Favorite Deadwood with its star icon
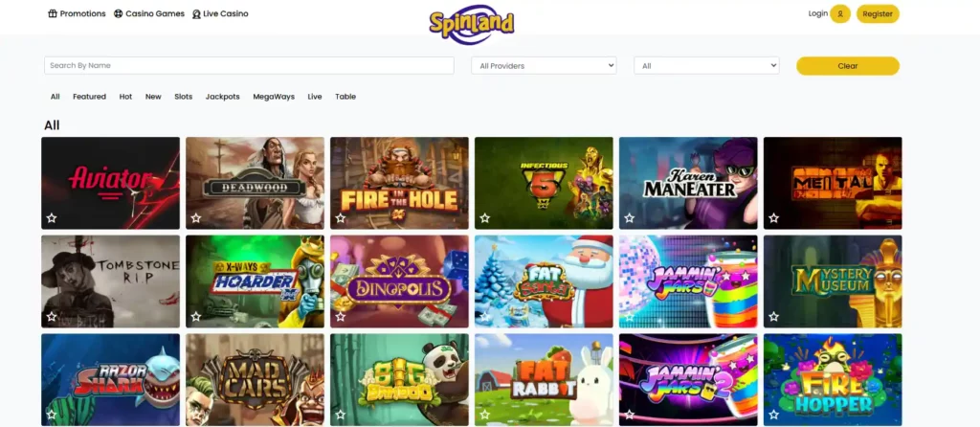This screenshot has width=980, height=427. (x=195, y=217)
